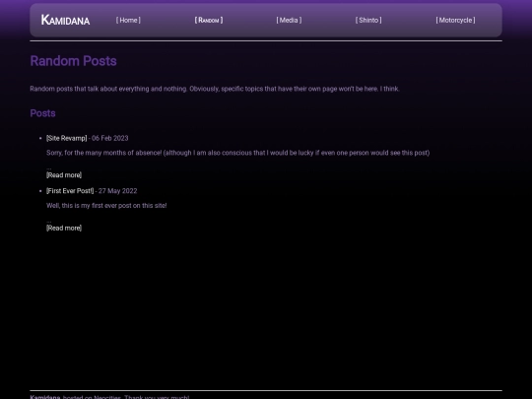
Task: Go to the Media section
Action: tap(289, 20)
